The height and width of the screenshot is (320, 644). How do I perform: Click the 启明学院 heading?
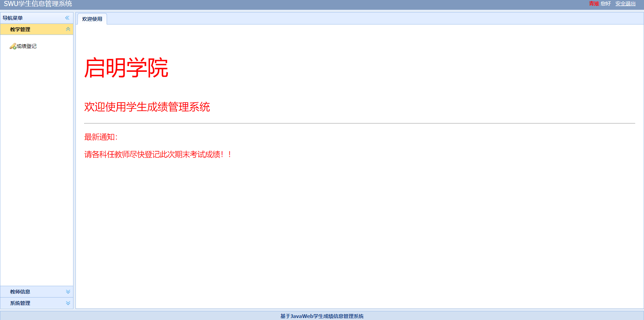pyautogui.click(x=126, y=68)
